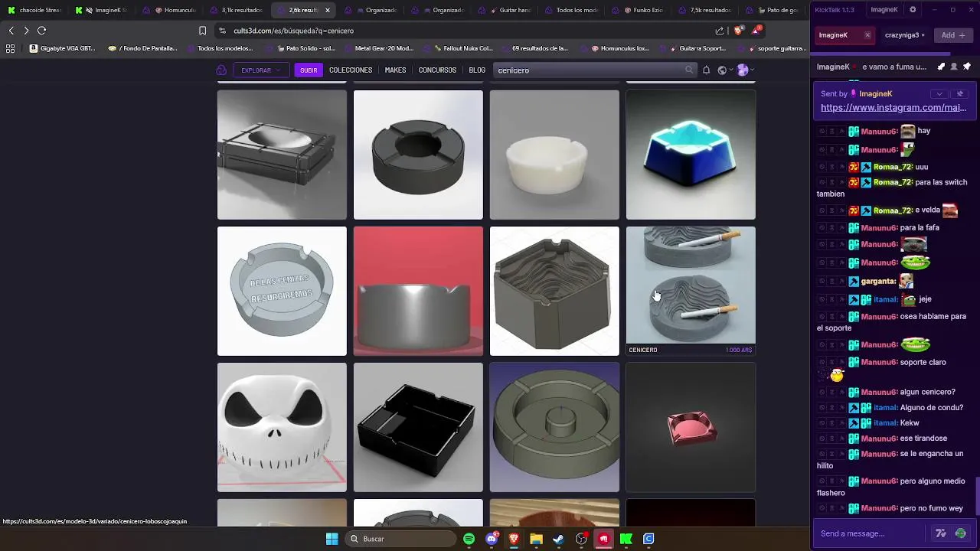The height and width of the screenshot is (551, 980).
Task: Click the browser address bar URL
Action: coord(293,31)
